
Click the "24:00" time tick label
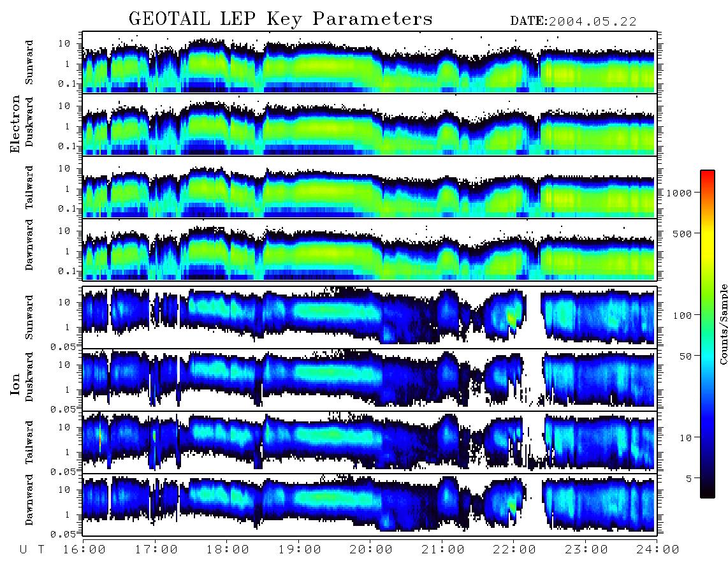pyautogui.click(x=658, y=550)
